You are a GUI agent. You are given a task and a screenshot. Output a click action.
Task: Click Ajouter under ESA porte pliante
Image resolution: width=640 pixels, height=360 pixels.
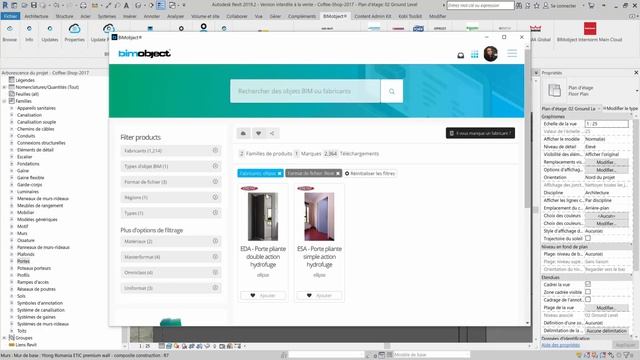(319, 295)
